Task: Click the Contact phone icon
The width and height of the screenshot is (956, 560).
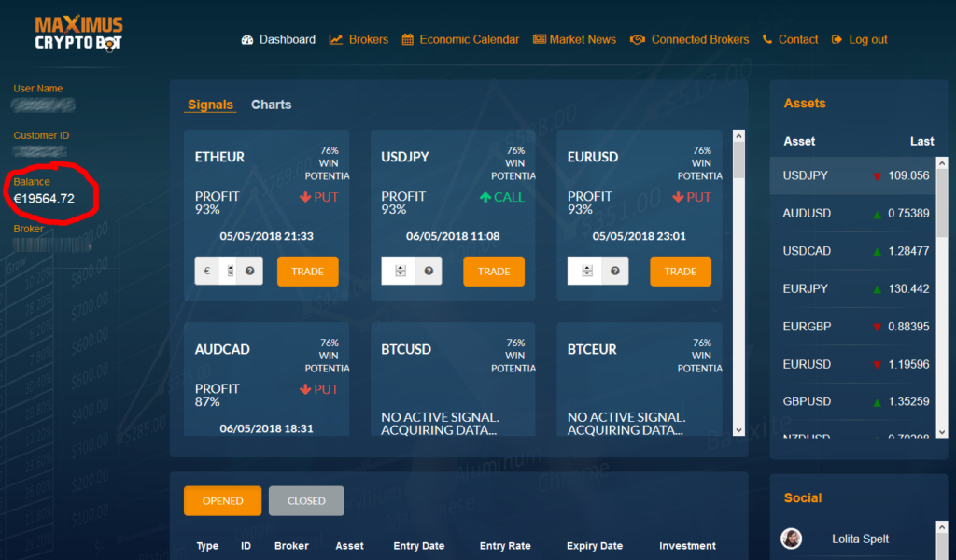Action: (767, 39)
